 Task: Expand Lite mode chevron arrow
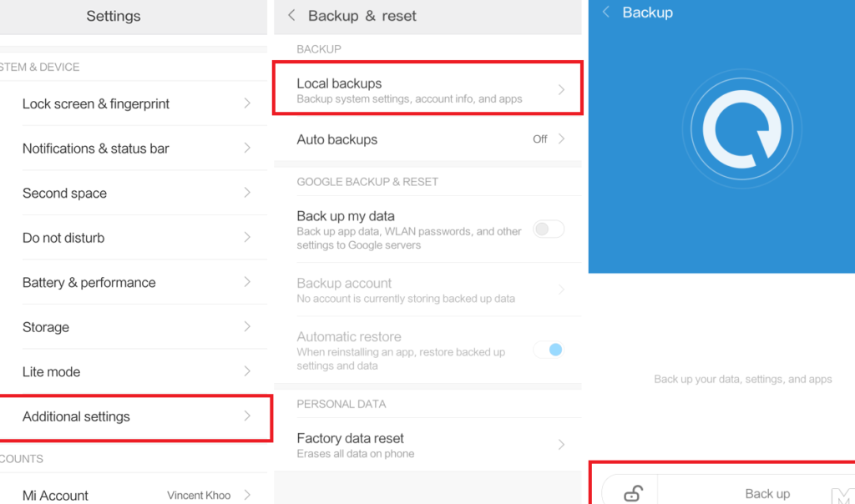tap(247, 371)
